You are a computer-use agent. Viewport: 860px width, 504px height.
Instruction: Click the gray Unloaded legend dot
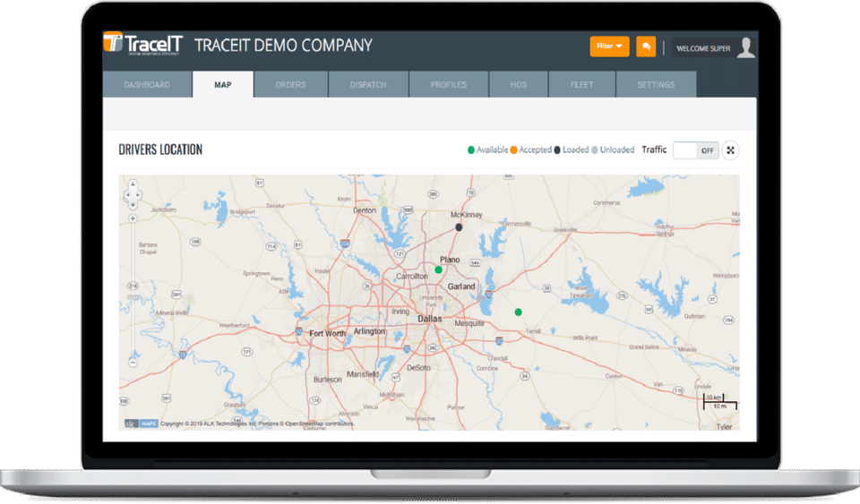595,150
